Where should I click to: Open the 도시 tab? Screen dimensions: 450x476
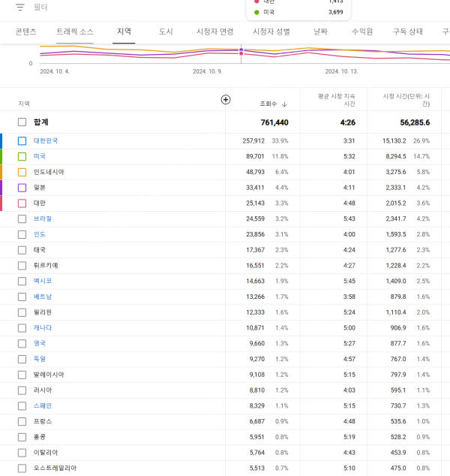click(x=166, y=32)
